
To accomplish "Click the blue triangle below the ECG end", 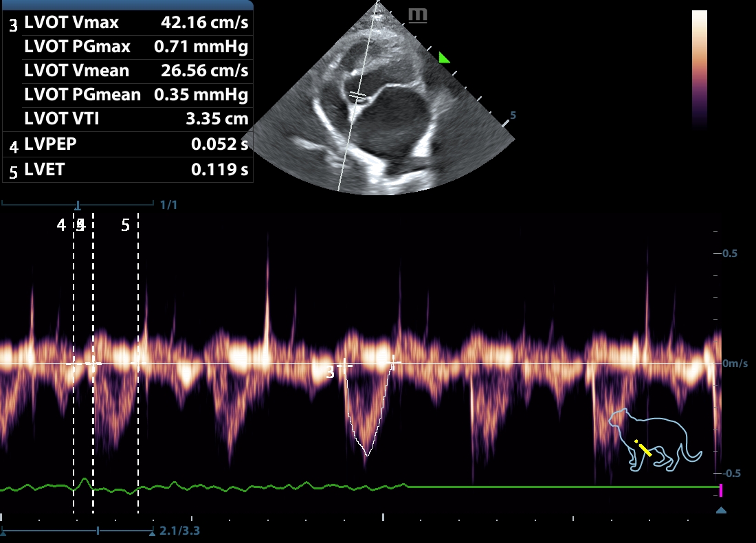I will click(721, 511).
